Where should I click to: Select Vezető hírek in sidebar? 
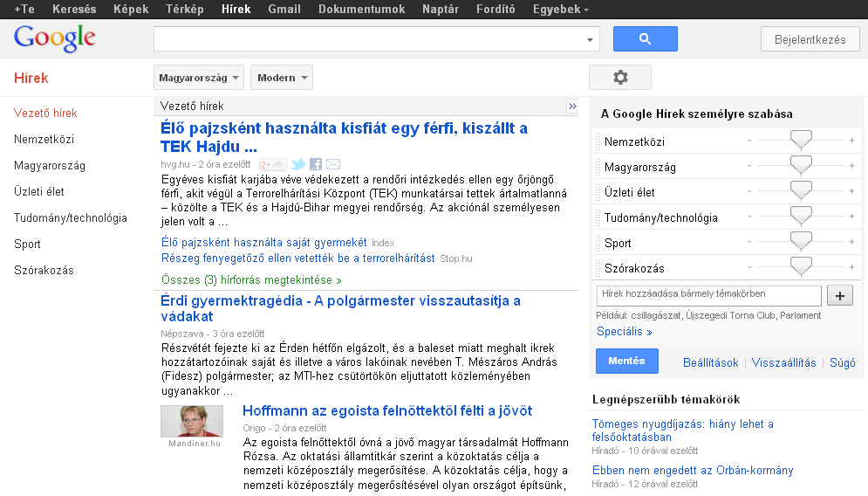click(45, 113)
